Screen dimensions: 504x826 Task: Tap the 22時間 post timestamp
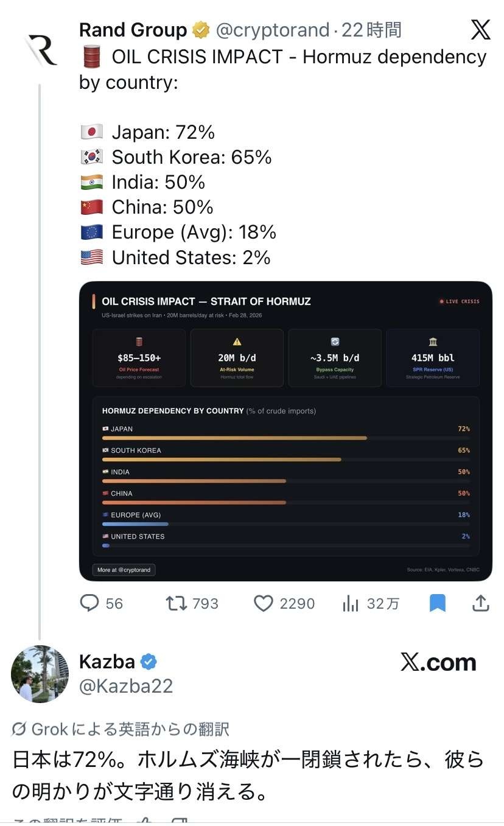pos(371,29)
